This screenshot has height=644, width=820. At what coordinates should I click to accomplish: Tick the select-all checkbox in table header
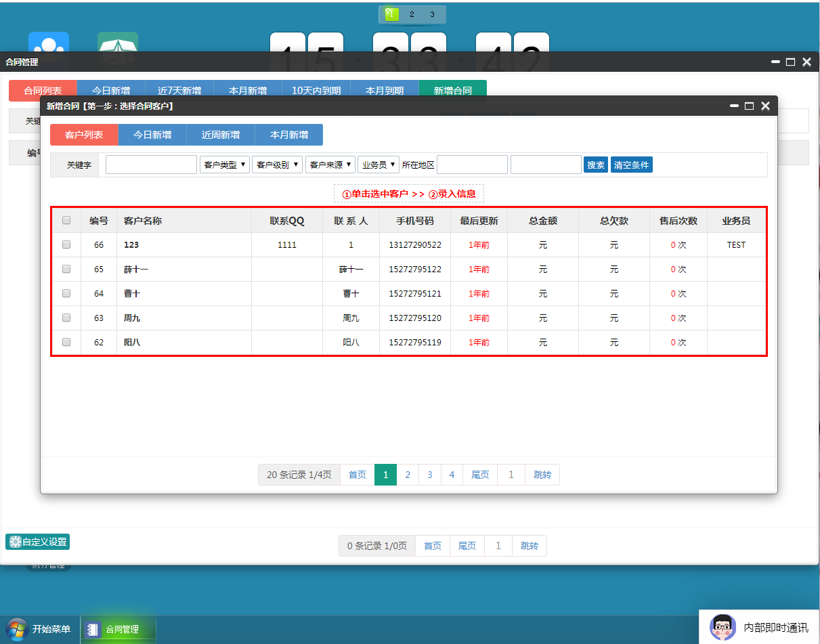tap(66, 220)
